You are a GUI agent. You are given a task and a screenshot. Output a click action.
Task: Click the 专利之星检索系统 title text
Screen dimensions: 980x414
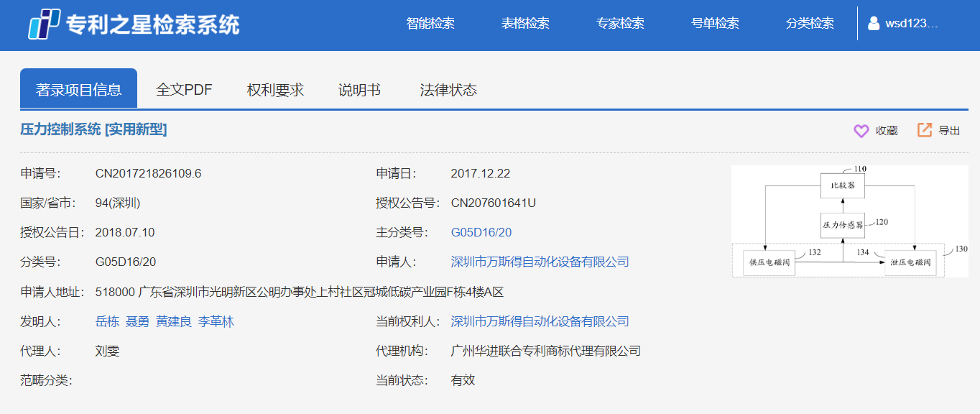point(153,24)
